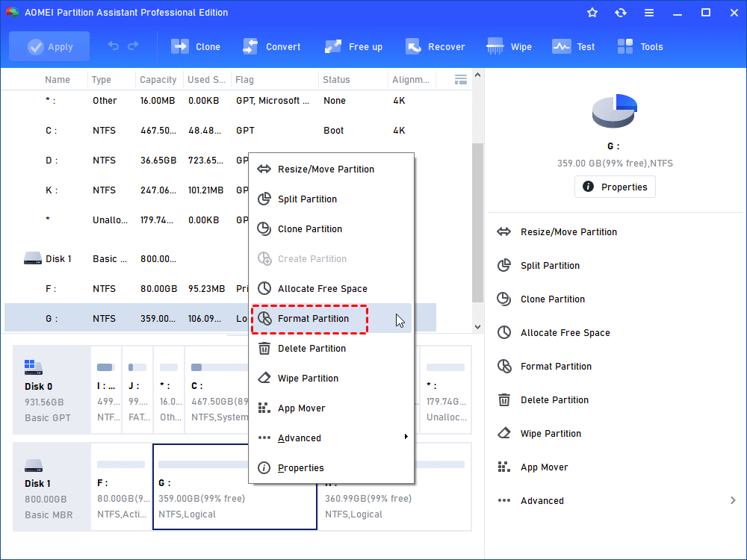Choose Clone Partition in context menu

pyautogui.click(x=332, y=229)
